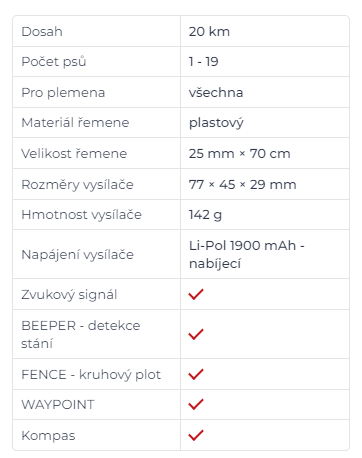Screen dimensions: 362x458
Task: Click the checkmark next to Kompas
Action: pyautogui.click(x=196, y=435)
